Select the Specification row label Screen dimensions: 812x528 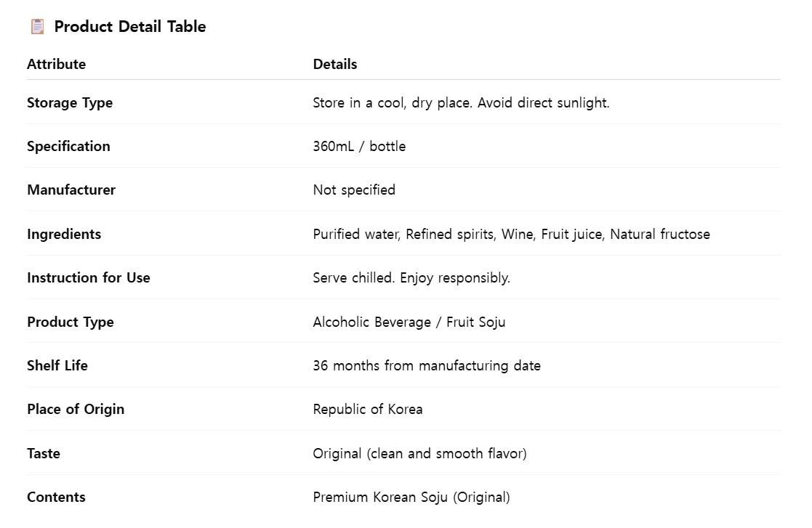pyautogui.click(x=68, y=147)
